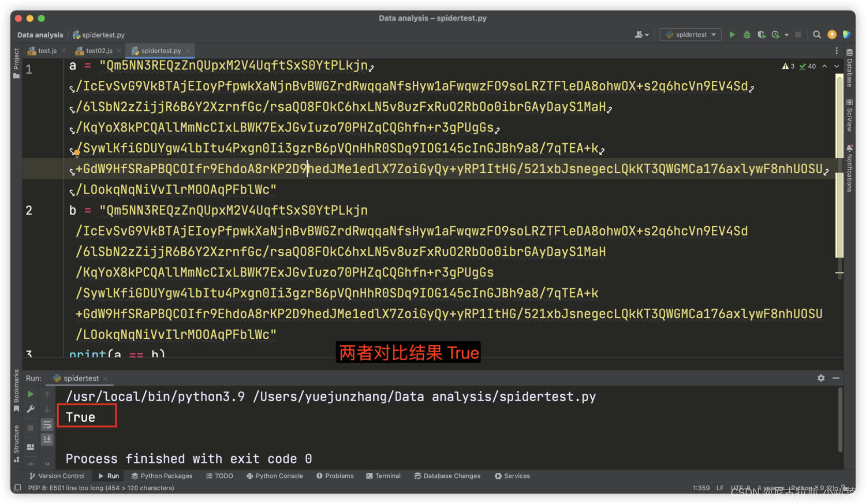The image size is (866, 504).
Task: Open the colorful JetBrains Space icon
Action: tap(846, 35)
